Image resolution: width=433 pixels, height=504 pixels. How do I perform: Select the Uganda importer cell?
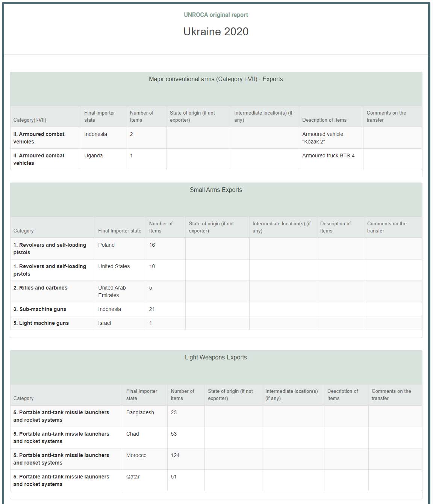pos(94,156)
